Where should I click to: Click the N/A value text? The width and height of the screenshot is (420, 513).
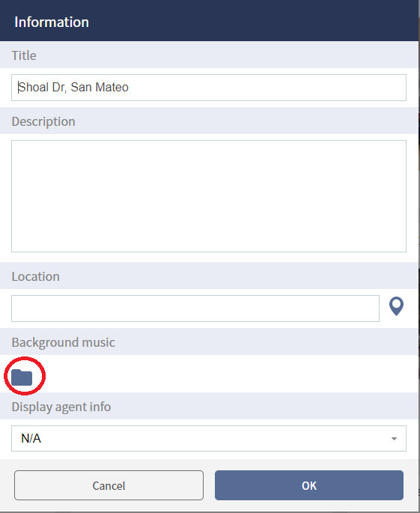pos(31,438)
